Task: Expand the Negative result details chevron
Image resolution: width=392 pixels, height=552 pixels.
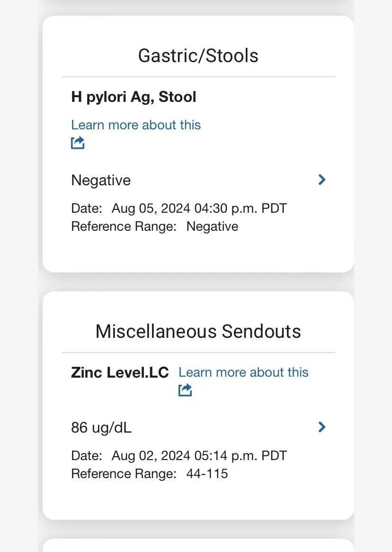Action: pyautogui.click(x=321, y=180)
